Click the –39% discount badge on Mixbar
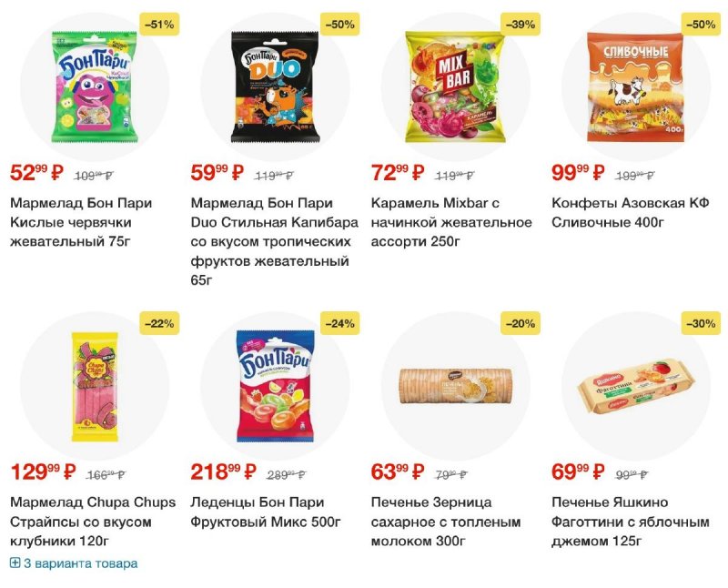The width and height of the screenshot is (728, 588). coord(521,25)
